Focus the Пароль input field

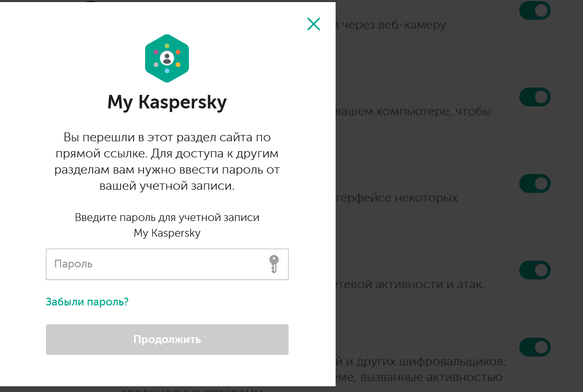(167, 264)
